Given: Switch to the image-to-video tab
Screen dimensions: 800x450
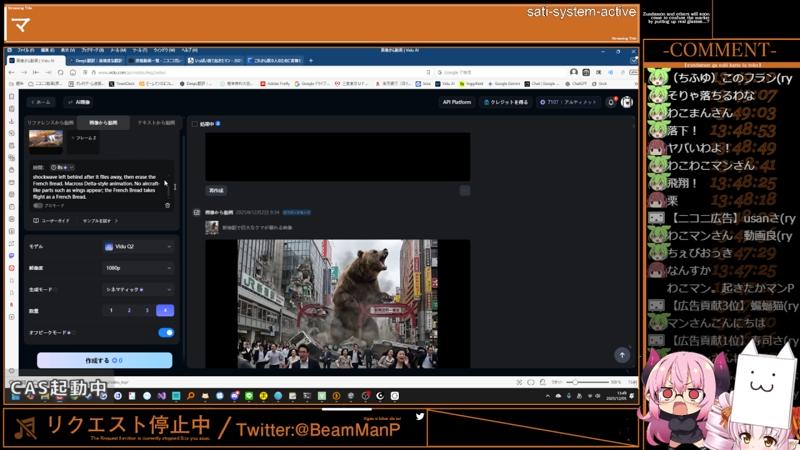Looking at the screenshot, I should [x=103, y=123].
